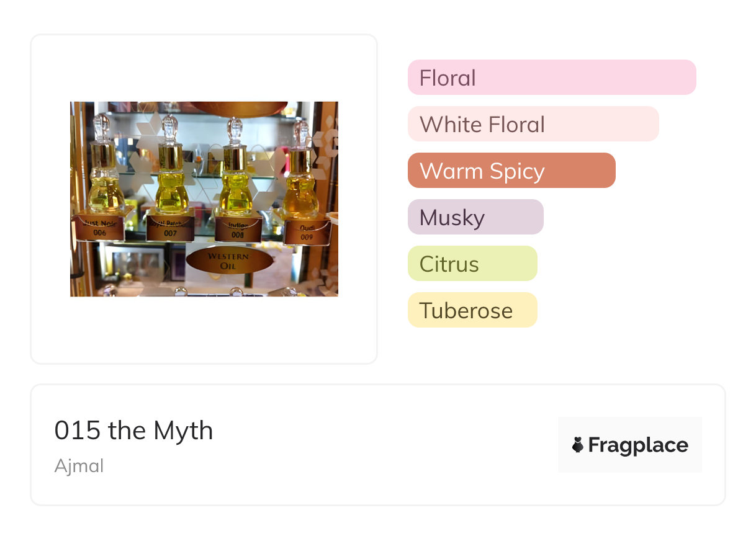
Task: Click the Indigo 008 label plate
Action: click(238, 230)
